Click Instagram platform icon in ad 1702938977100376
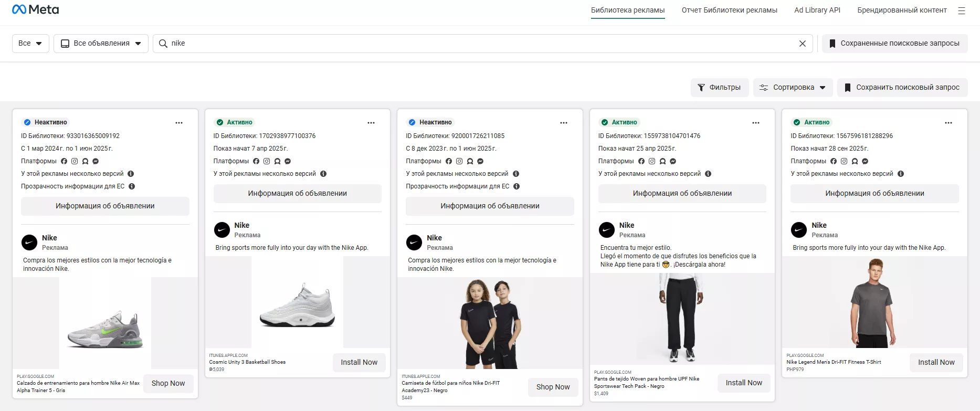This screenshot has width=980, height=411. (x=267, y=161)
